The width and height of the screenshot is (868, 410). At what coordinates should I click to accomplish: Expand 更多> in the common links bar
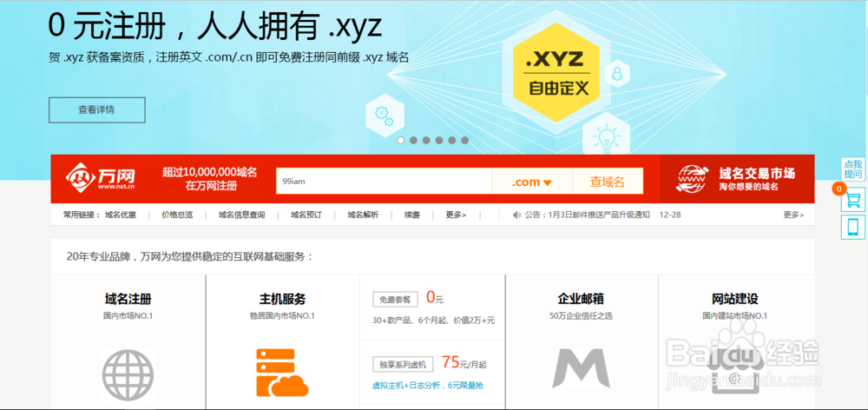(x=457, y=215)
